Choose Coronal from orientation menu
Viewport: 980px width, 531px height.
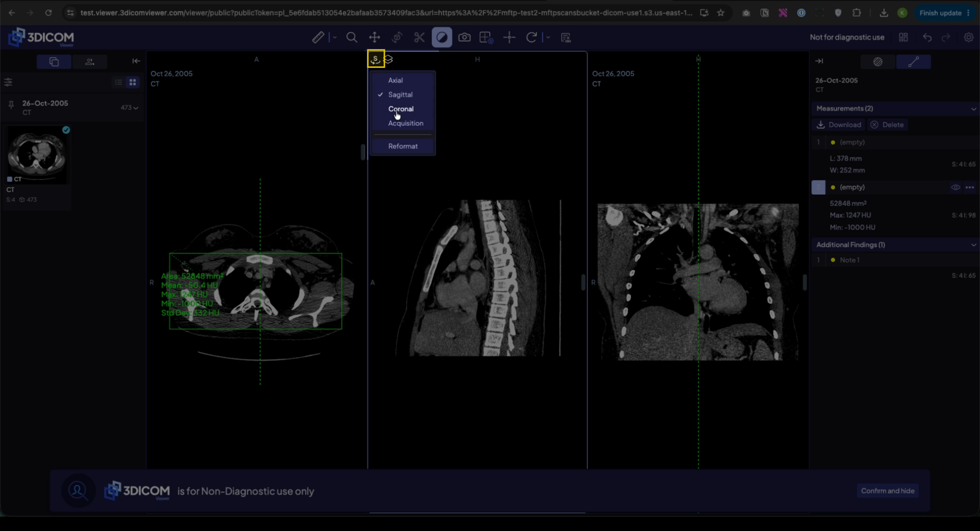pyautogui.click(x=401, y=109)
